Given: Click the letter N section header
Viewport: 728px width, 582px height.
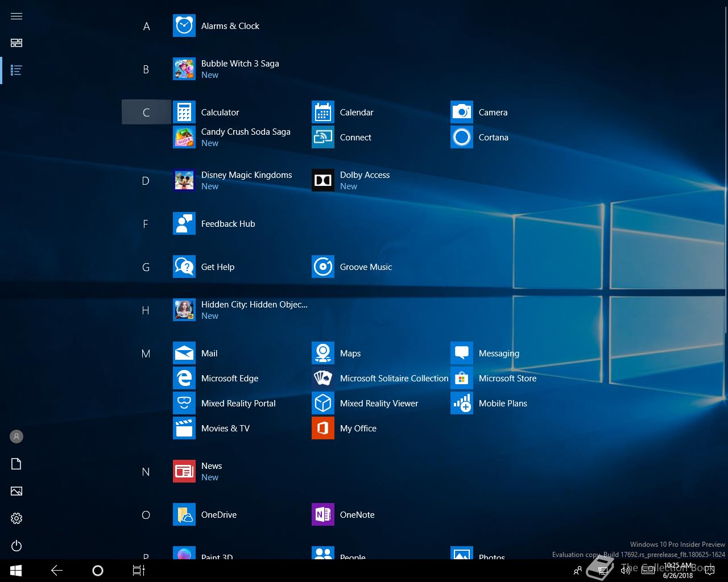Looking at the screenshot, I should pos(146,472).
